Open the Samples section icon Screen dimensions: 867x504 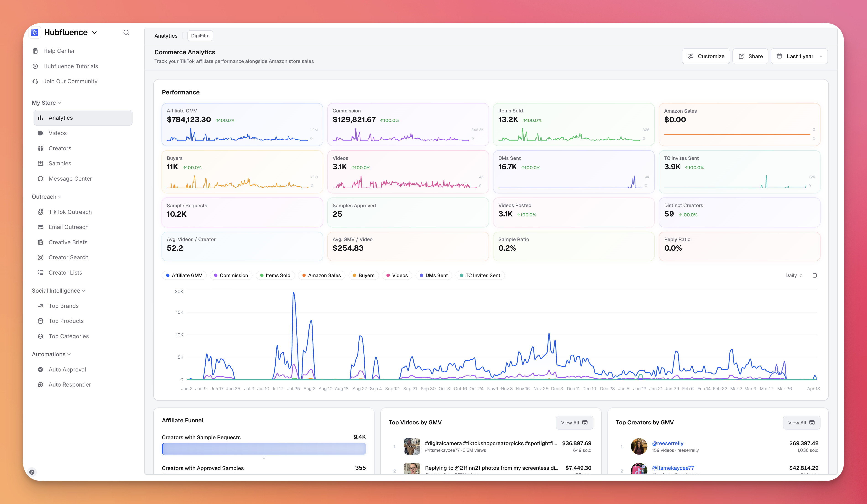(41, 163)
